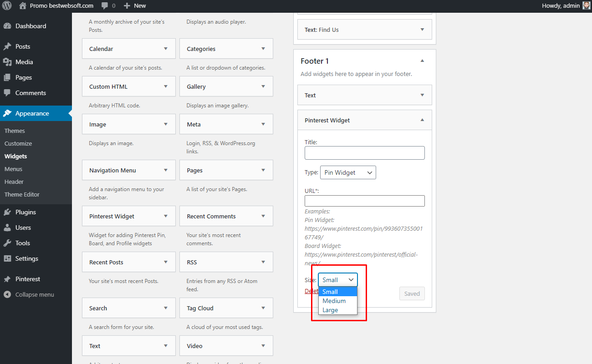The image size is (592, 364).
Task: Expand the Meta widget arrow
Action: coord(263,124)
